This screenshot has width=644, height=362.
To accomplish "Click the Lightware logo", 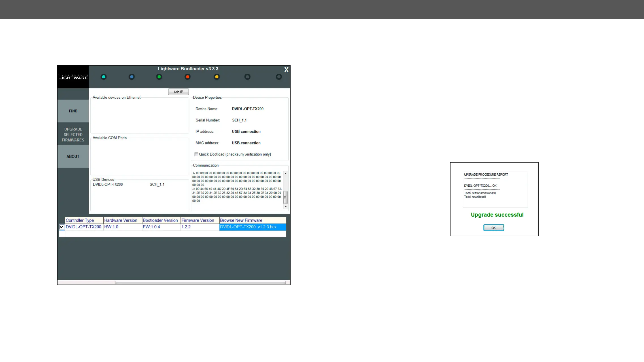I will [x=73, y=77].
